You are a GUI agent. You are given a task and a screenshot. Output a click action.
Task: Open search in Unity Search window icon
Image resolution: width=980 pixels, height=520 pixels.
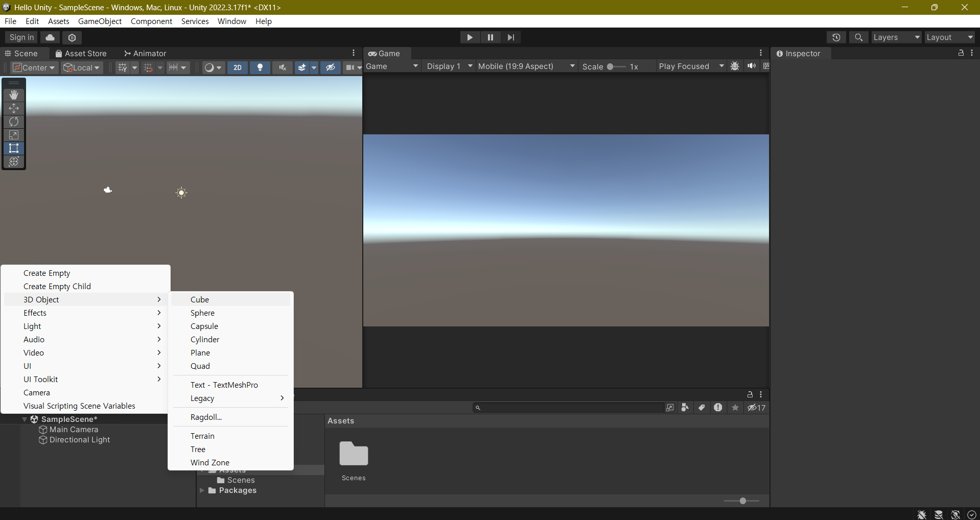coord(670,408)
